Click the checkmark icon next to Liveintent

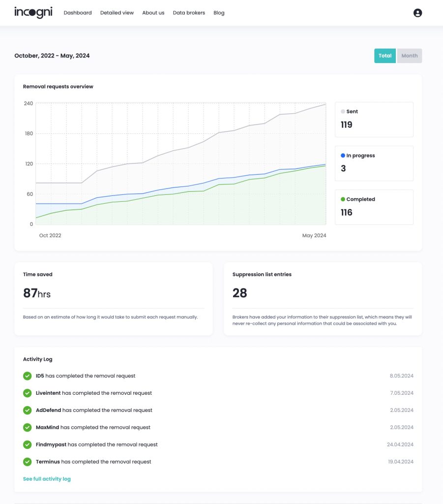pos(28,393)
